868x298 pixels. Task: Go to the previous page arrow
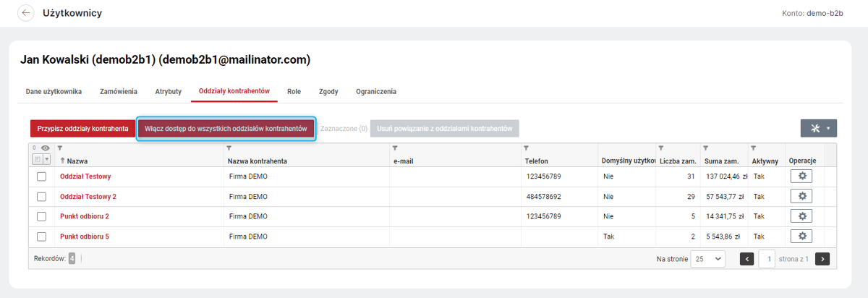coord(747,258)
